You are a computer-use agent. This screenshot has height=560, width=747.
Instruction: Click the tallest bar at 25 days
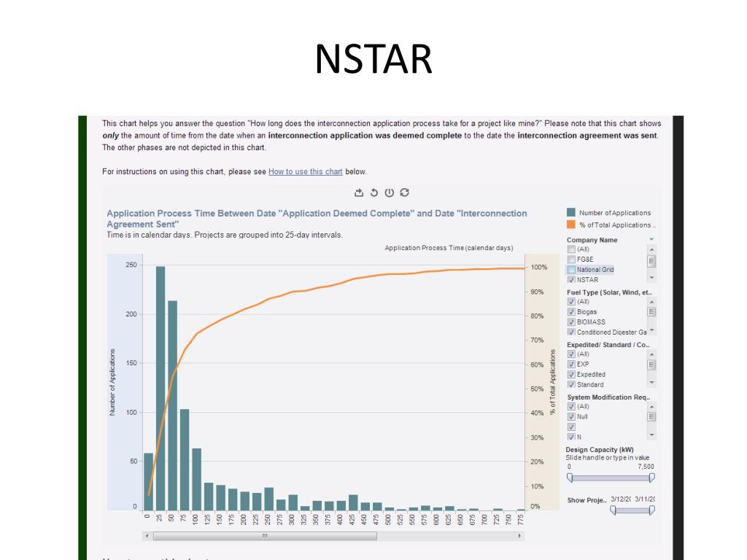160,389
